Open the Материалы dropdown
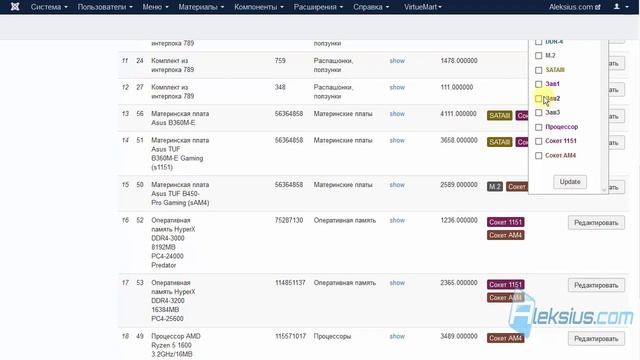The image size is (640, 360). 201,7
